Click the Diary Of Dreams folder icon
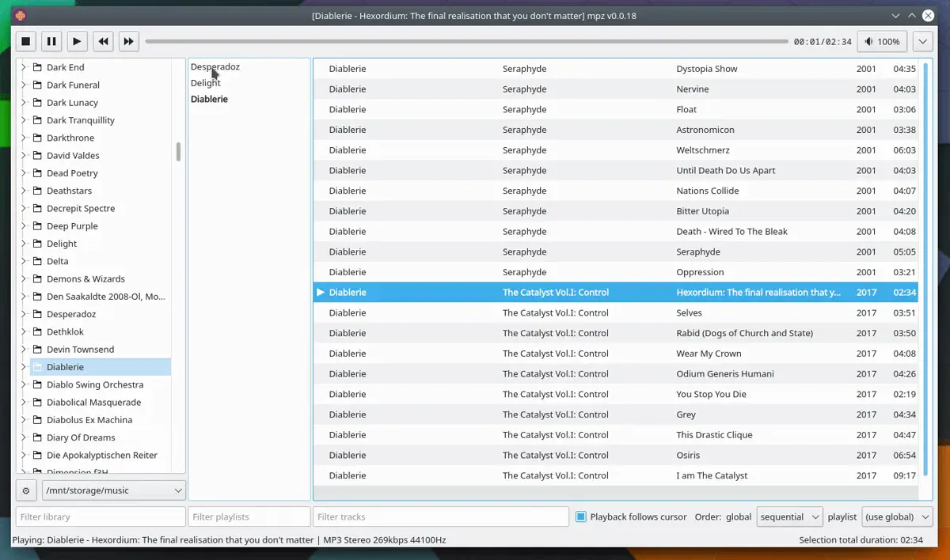 (x=36, y=437)
